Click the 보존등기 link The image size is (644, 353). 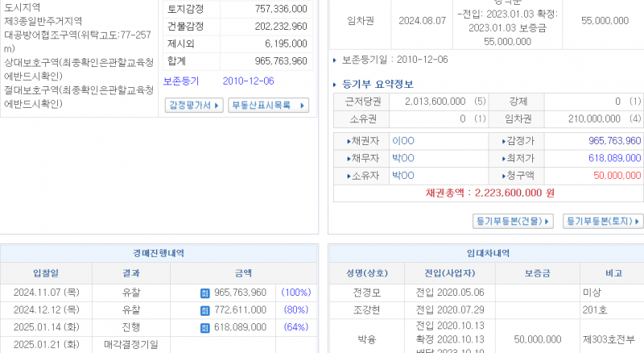(x=181, y=81)
